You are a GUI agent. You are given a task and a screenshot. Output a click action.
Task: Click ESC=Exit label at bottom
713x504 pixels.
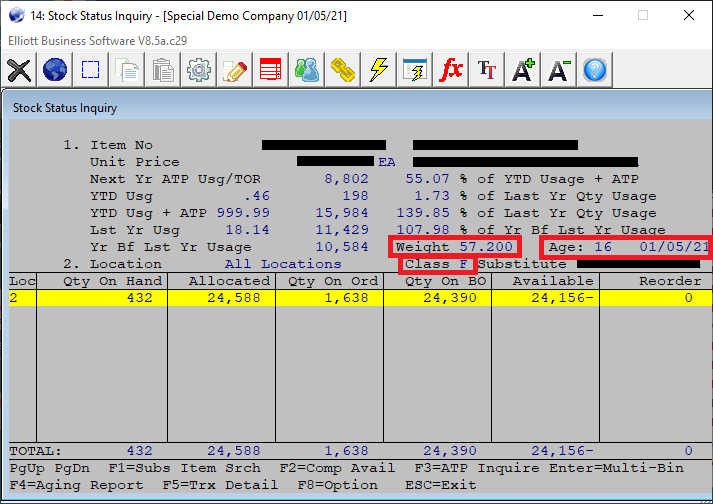pyautogui.click(x=441, y=485)
